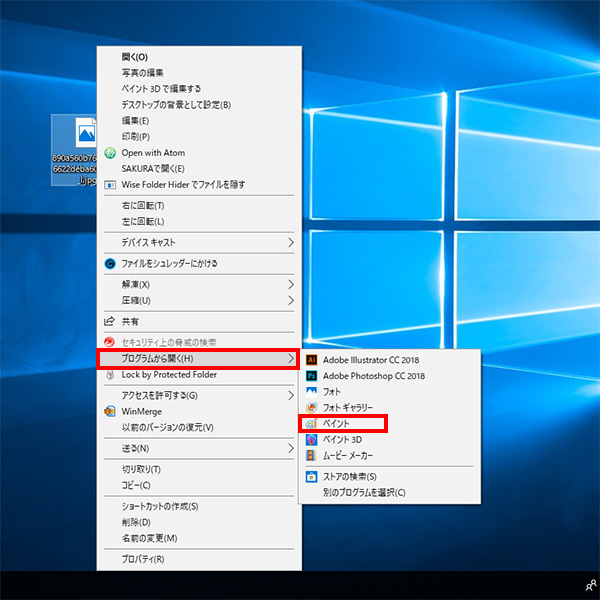Expand the プログラムから開く(H) submenu arrow
The image size is (600, 600).
[x=291, y=359]
